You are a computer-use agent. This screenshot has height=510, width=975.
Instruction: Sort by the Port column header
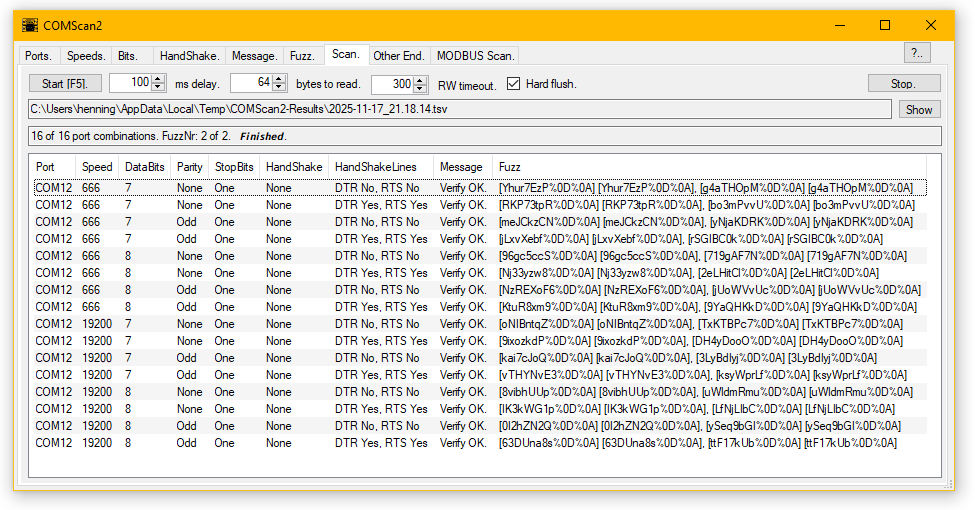(x=53, y=167)
